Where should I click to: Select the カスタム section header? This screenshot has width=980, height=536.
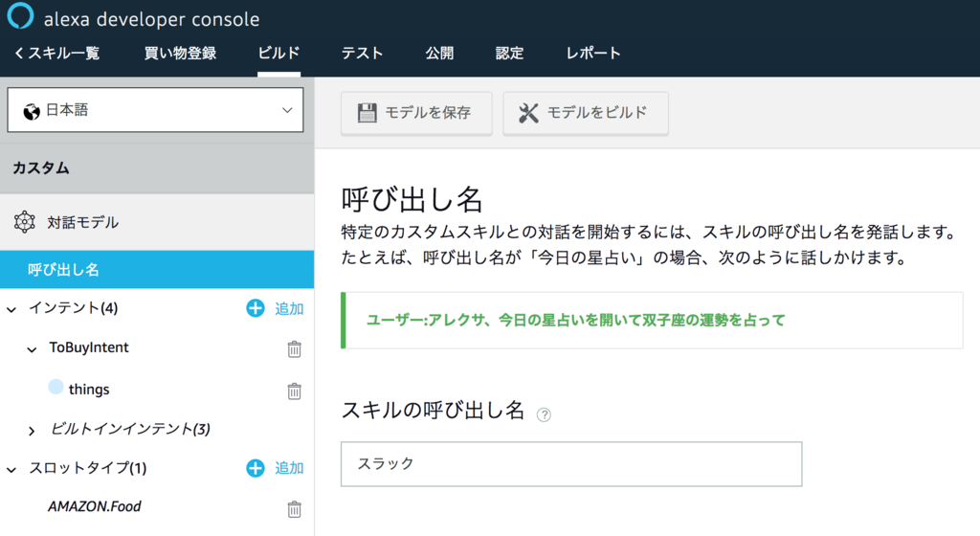pyautogui.click(x=157, y=168)
